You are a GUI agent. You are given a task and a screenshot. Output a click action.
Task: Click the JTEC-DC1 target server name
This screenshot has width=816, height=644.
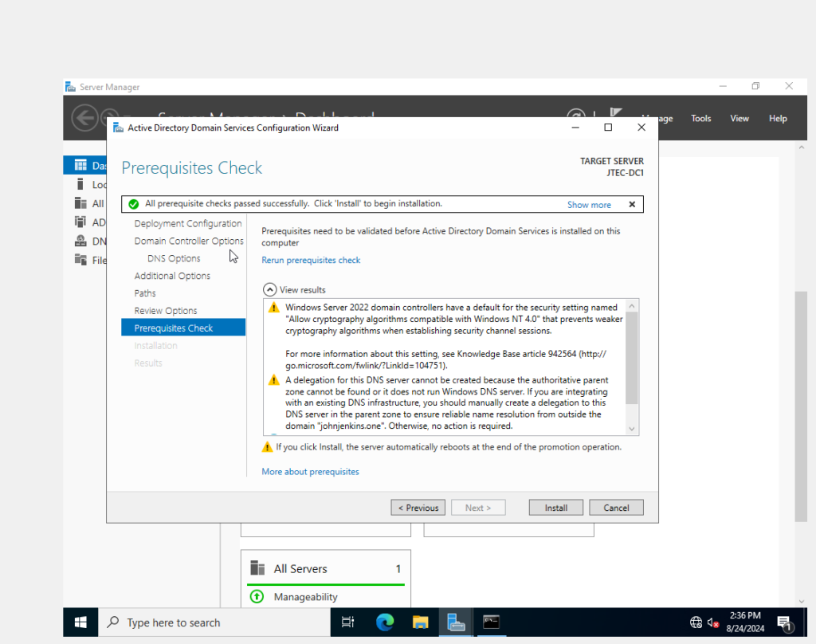pos(625,173)
